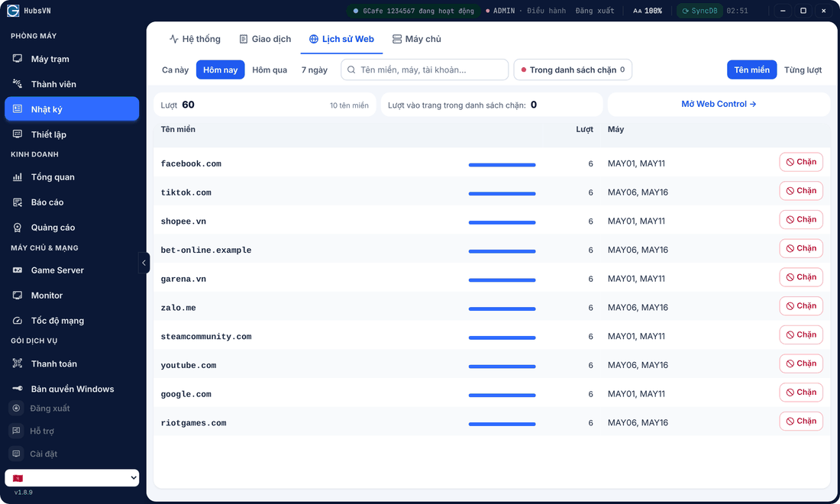Select Tên miền view mode
Viewport: 840px width, 504px height.
click(751, 70)
